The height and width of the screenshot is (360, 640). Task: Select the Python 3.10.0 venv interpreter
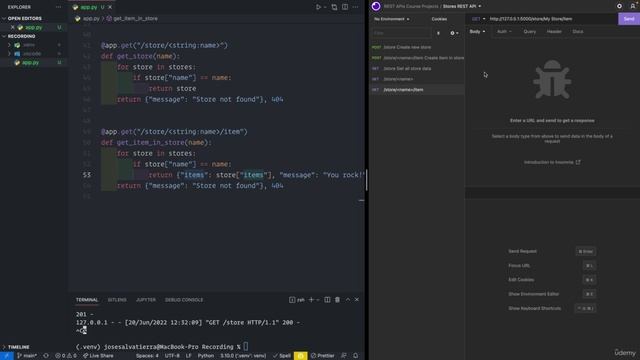pos(243,356)
